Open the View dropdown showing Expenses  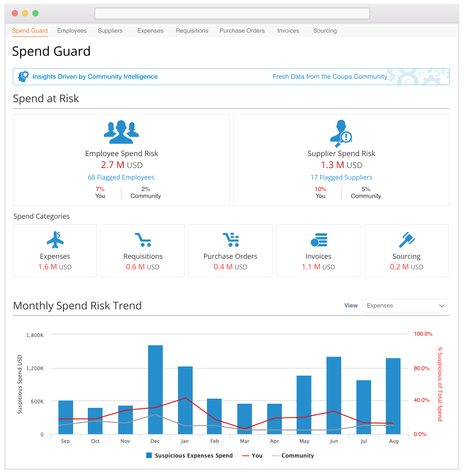(405, 306)
